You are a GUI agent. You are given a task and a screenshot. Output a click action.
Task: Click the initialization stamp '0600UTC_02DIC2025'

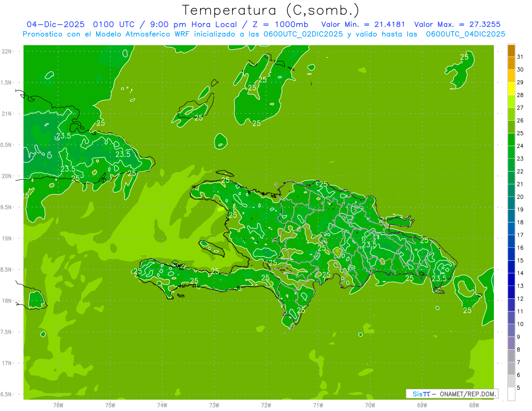click(x=303, y=34)
